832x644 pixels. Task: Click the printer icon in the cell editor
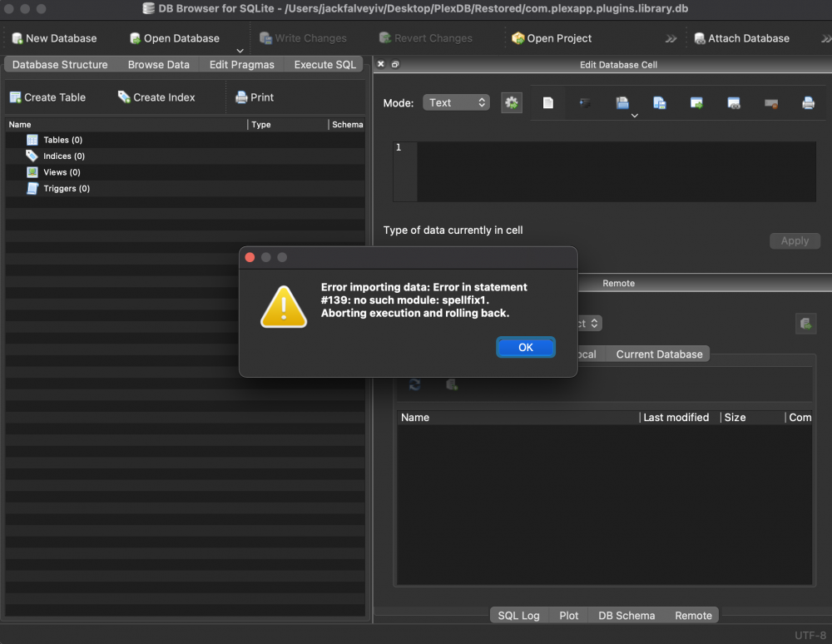pyautogui.click(x=808, y=102)
